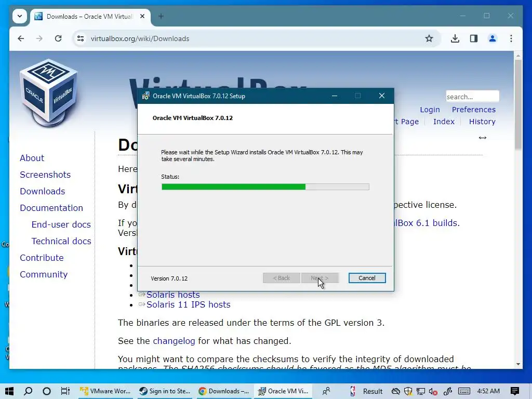Open the About sidebar link
This screenshot has height=399, width=532.
coord(32,158)
